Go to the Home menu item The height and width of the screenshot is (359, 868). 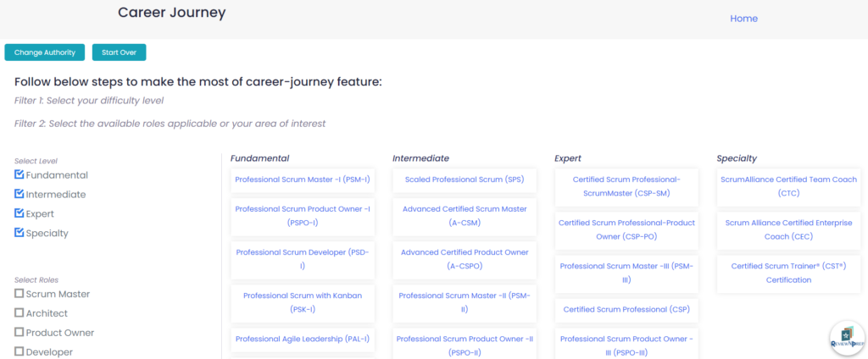[x=743, y=19]
